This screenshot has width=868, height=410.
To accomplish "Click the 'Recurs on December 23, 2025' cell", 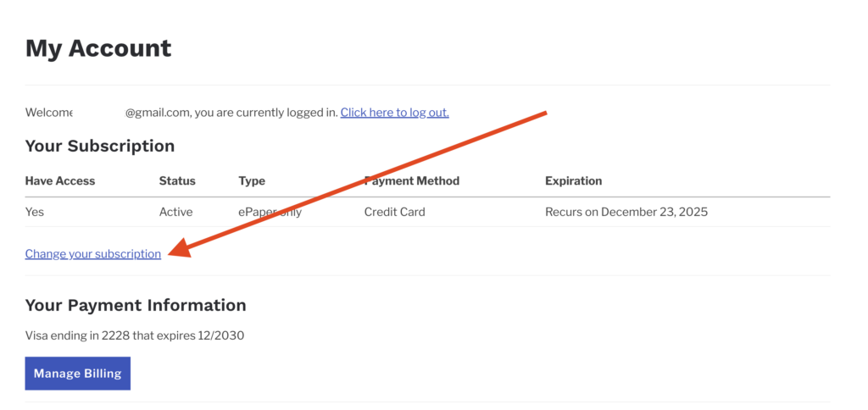I will [626, 212].
